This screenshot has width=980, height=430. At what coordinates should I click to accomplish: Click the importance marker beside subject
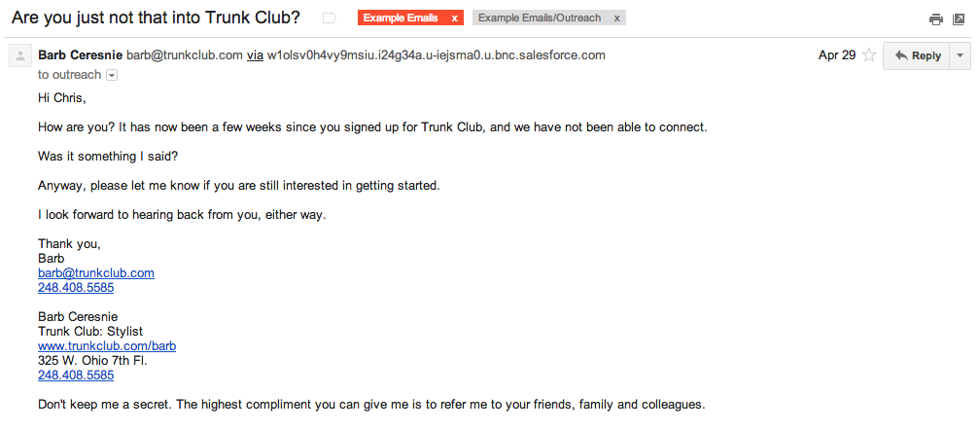(x=329, y=18)
